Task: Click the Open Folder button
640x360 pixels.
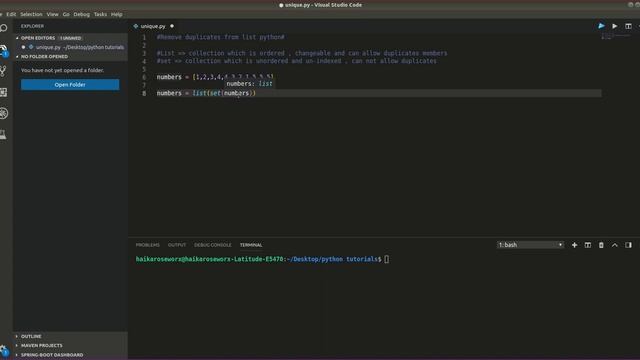Action: [70, 84]
